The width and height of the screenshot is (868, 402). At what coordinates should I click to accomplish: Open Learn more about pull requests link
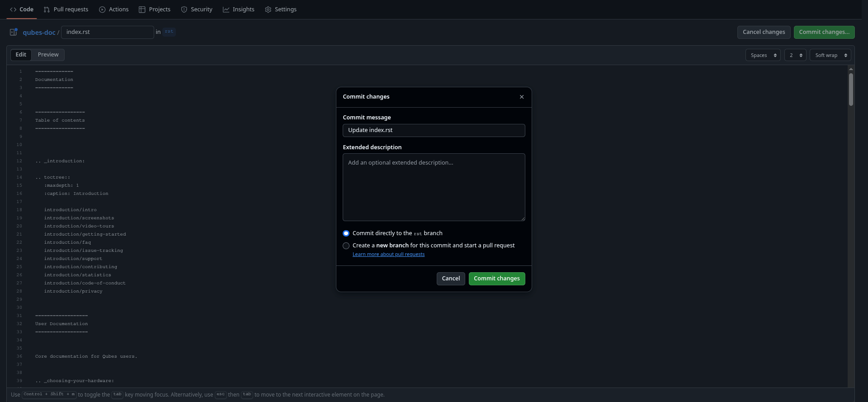pyautogui.click(x=388, y=254)
